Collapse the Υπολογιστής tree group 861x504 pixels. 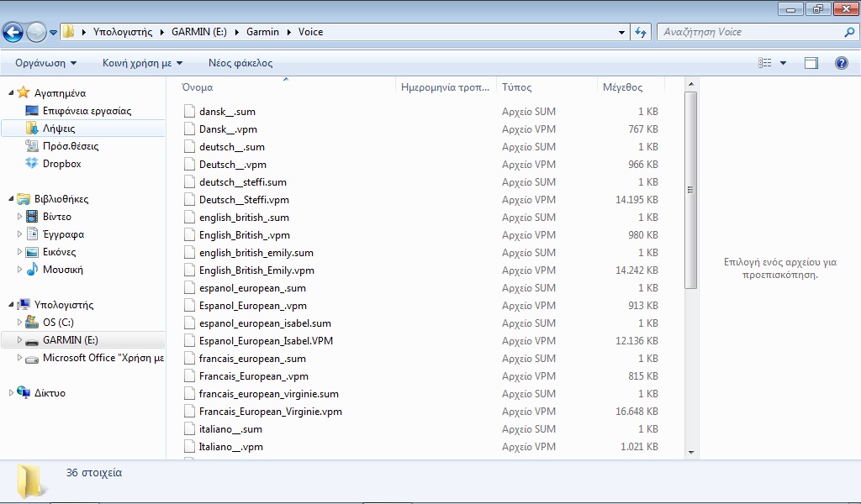(x=11, y=305)
